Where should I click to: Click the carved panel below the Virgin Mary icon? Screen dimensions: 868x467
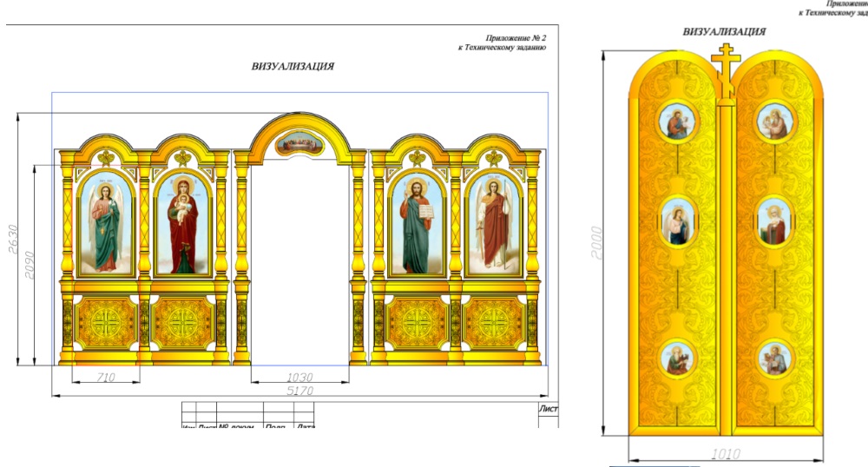pyautogui.click(x=182, y=323)
